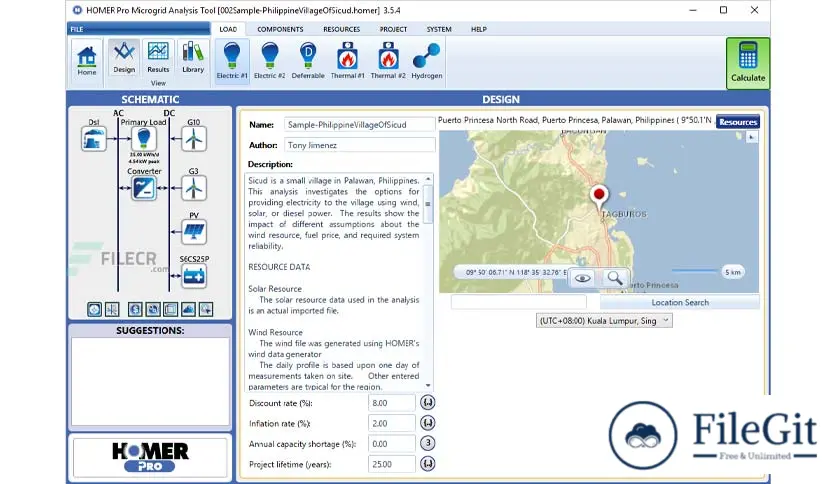Open the FILE menu
Image resolution: width=836 pixels, height=484 pixels.
coord(139,29)
